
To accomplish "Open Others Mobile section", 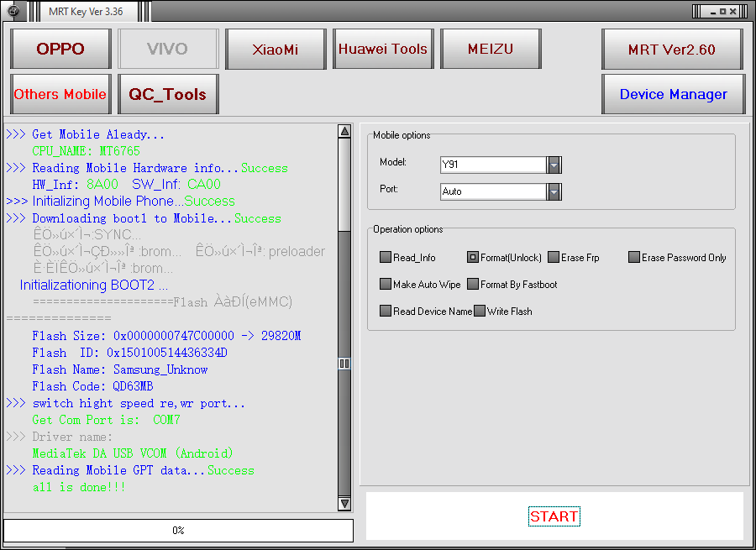I will point(60,94).
